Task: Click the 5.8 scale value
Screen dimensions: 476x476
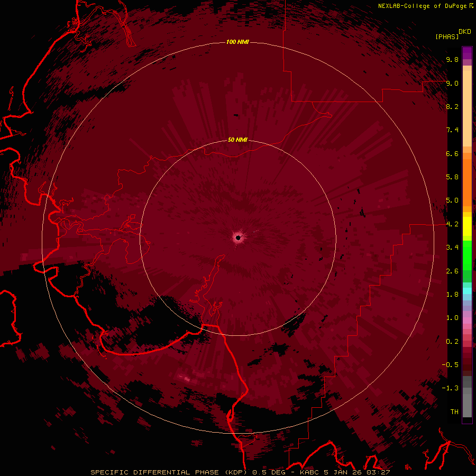Action: coord(452,177)
